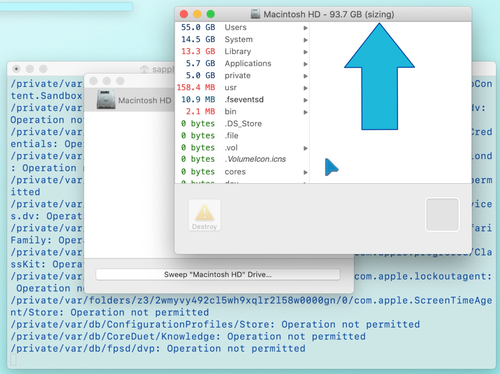500x374 pixels.
Task: Select the Macintosh HD drive icon in sidebar
Action: [x=106, y=100]
